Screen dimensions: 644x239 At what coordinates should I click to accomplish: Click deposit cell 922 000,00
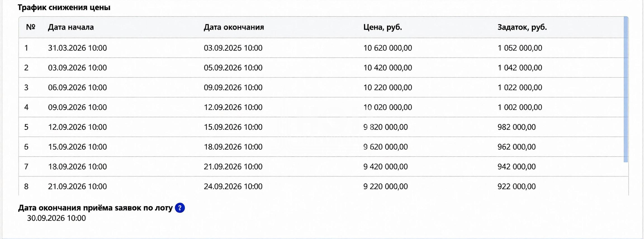pyautogui.click(x=517, y=187)
